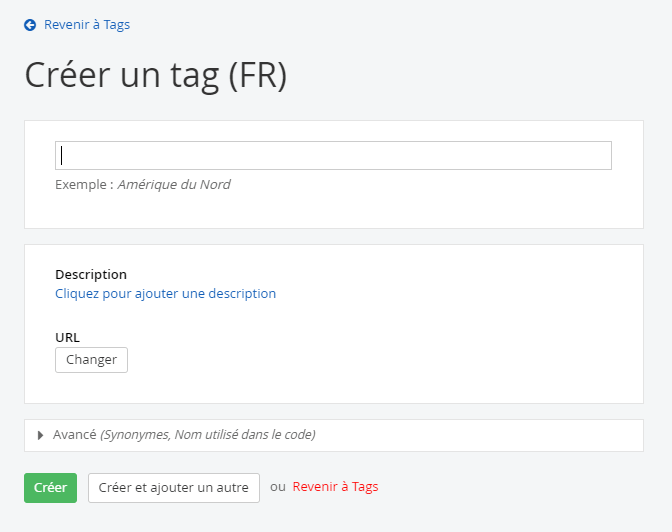Click the bold 'Description' label

(91, 274)
